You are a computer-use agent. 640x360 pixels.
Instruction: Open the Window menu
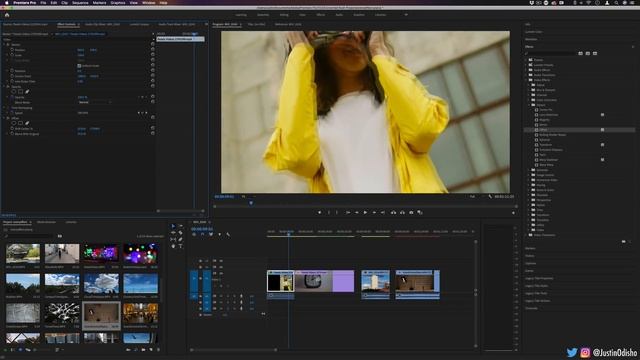149,2
